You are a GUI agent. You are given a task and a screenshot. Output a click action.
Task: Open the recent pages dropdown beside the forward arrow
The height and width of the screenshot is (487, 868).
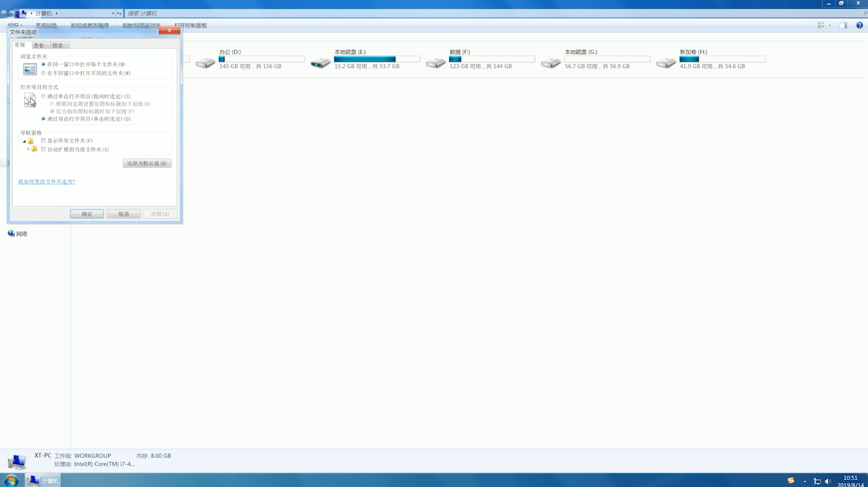click(17, 14)
